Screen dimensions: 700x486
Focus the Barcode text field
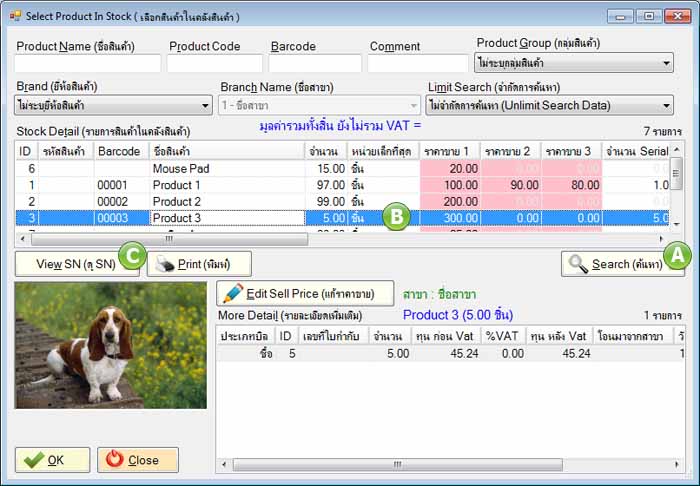pos(315,64)
